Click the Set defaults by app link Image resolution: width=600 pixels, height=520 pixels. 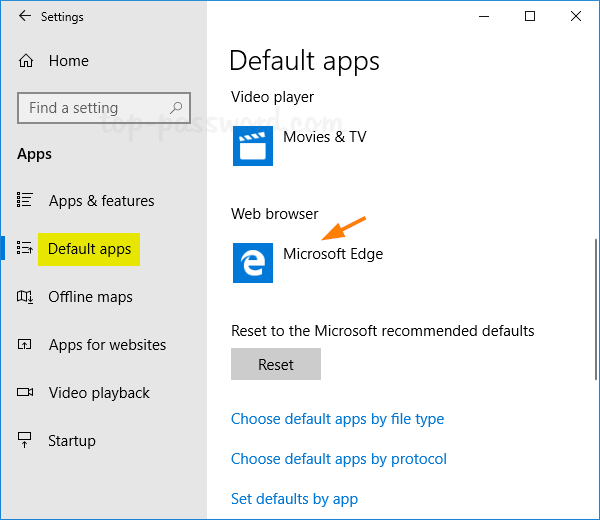[x=294, y=499]
